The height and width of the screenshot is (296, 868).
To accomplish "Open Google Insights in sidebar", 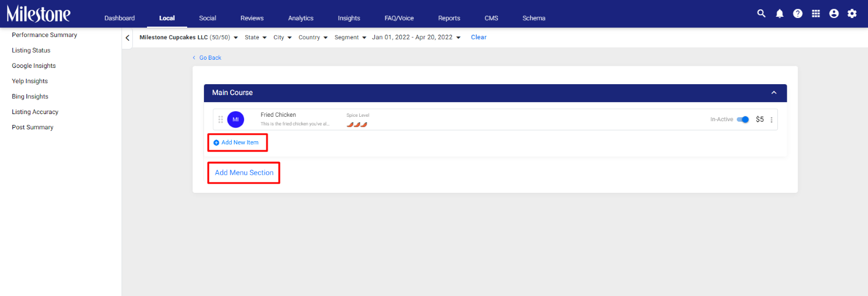I will pos(34,66).
